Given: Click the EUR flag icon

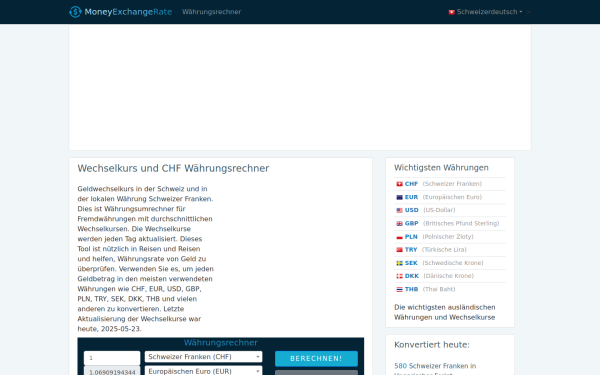Looking at the screenshot, I should click(x=399, y=197).
